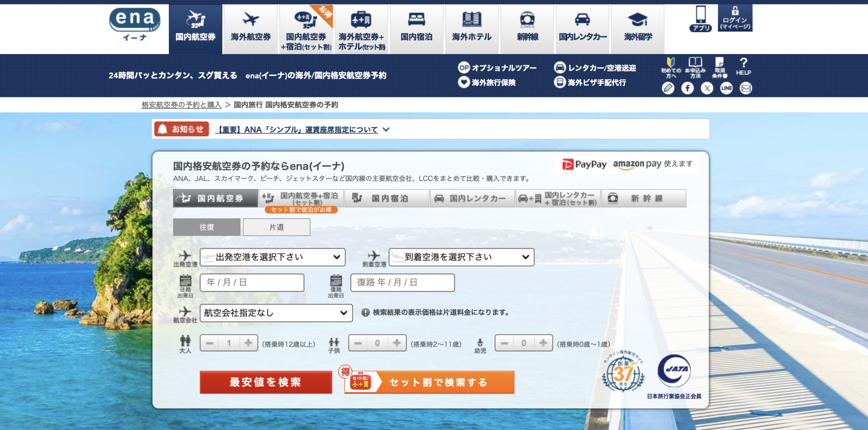The image size is (868, 430).
Task: Decrease child (子供) passenger count
Action: pyautogui.click(x=358, y=343)
